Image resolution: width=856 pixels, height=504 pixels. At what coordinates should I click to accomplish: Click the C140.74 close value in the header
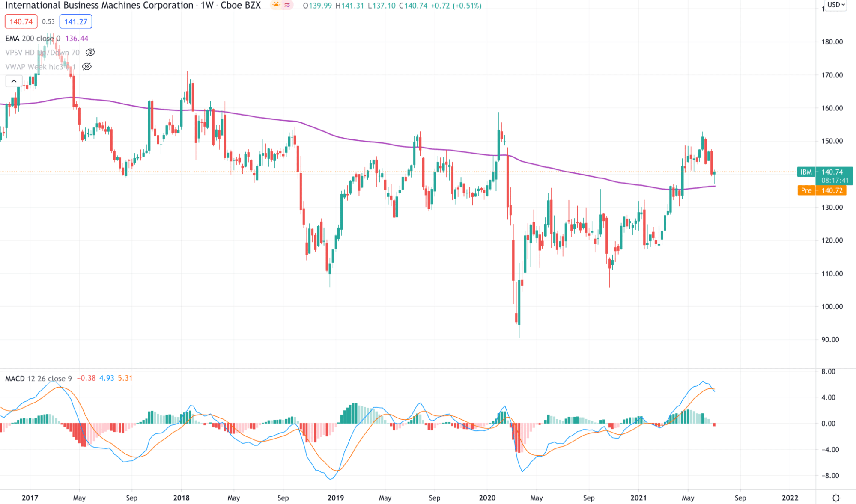point(413,6)
